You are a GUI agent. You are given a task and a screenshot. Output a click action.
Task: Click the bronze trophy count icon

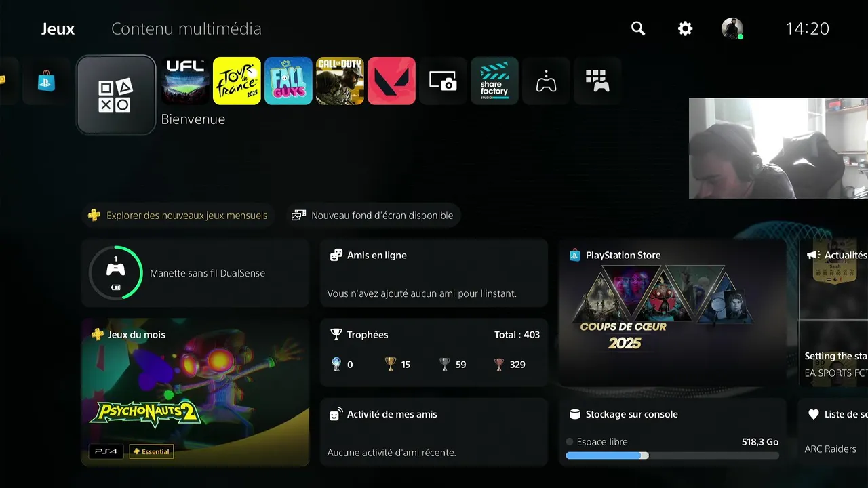499,364
